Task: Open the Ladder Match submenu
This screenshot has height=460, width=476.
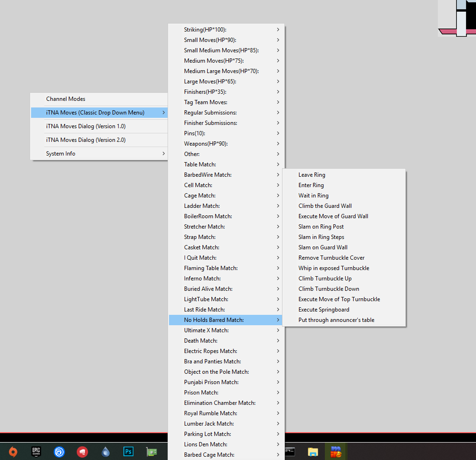Action: point(226,205)
